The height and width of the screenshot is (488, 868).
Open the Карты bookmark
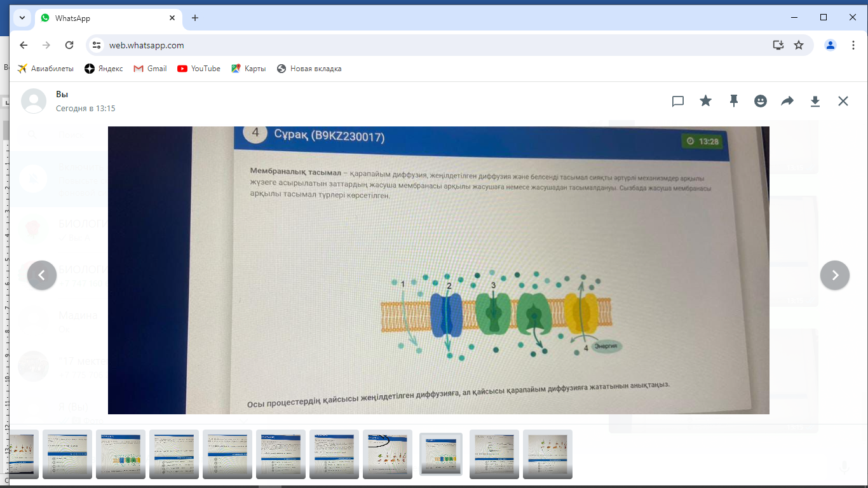pyautogui.click(x=248, y=69)
